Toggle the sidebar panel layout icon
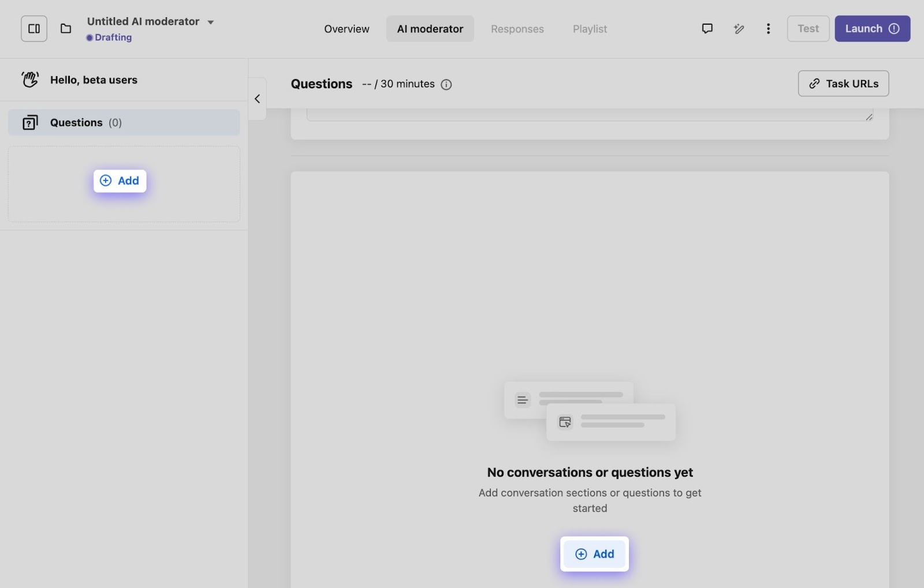 point(34,29)
